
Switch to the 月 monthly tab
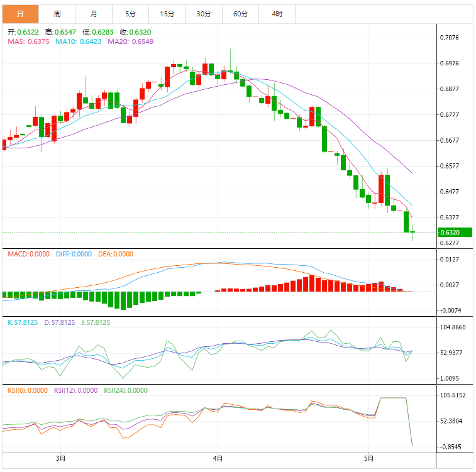[94, 14]
